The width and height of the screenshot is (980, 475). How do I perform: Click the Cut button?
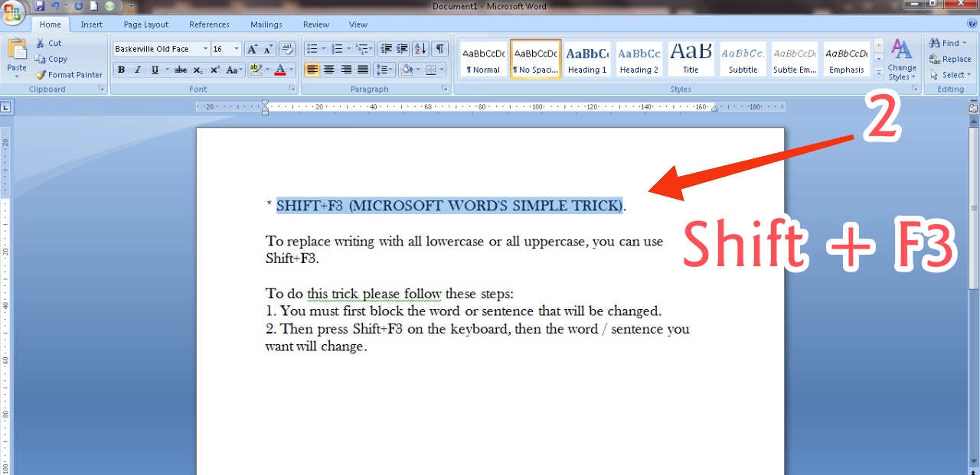49,43
